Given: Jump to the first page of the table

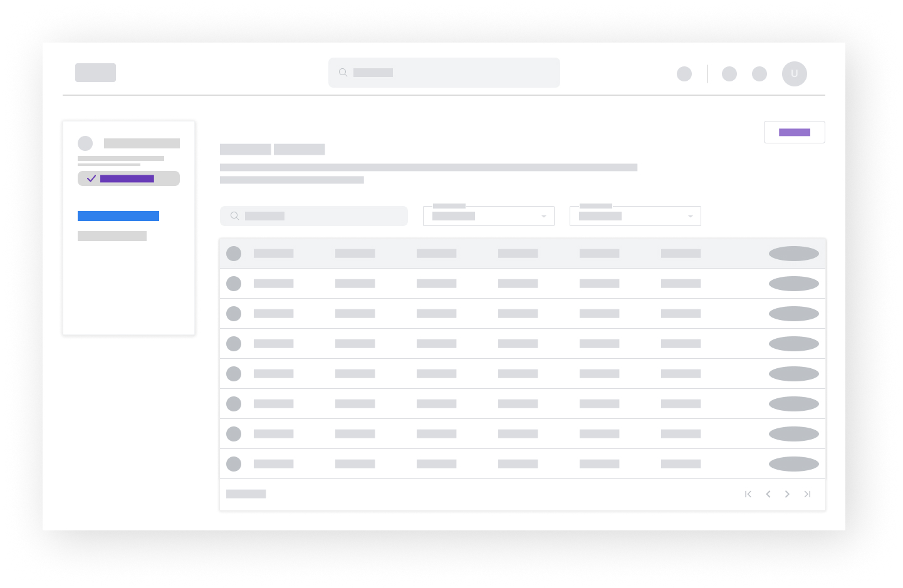Looking at the screenshot, I should pos(748,494).
